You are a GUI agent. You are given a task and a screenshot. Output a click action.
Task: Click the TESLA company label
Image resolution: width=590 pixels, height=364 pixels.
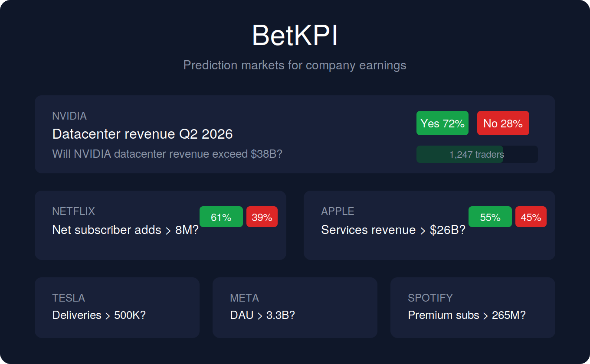point(69,298)
